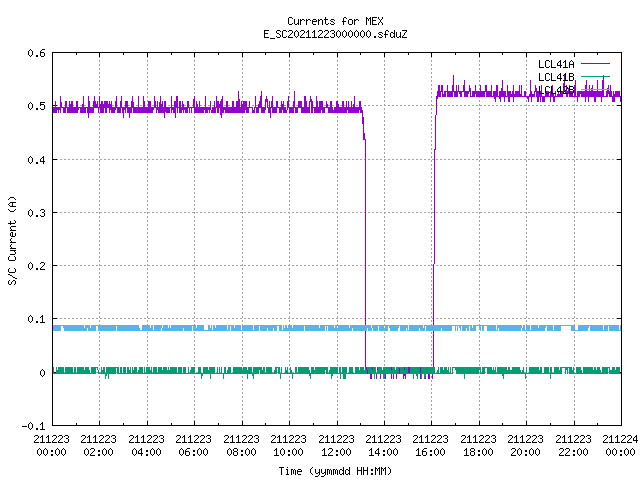Screen dimensions: 640x480
Task: Click the 211224 date tick label
Action: [620, 439]
